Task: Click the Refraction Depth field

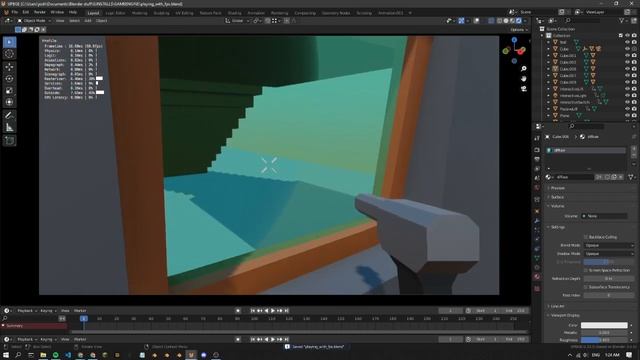Action: click(609, 278)
